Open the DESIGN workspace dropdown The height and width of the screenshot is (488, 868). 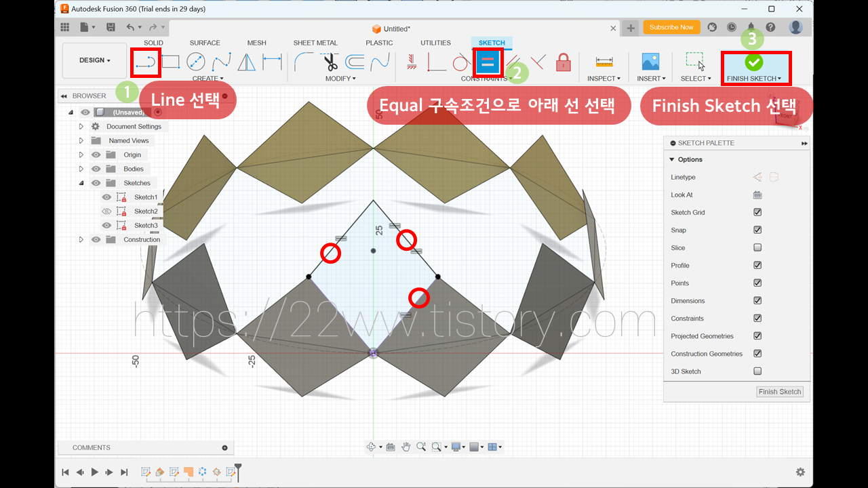94,60
